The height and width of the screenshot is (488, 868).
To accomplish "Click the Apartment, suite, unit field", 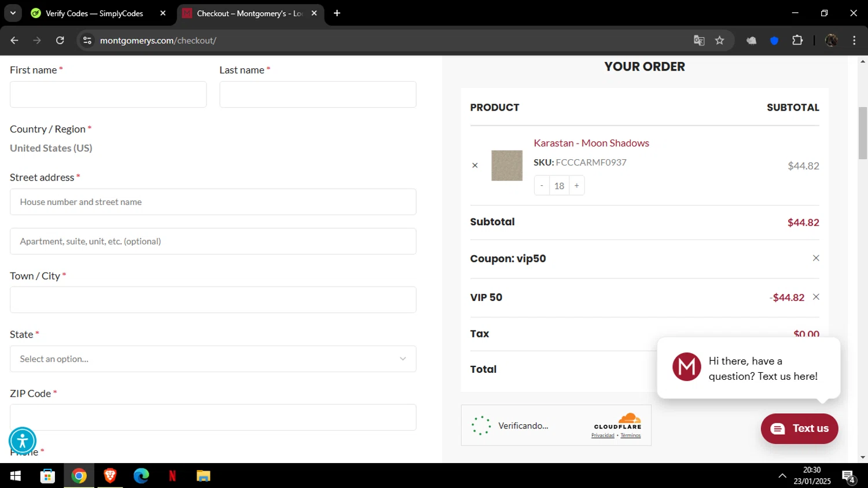I will pos(213,241).
